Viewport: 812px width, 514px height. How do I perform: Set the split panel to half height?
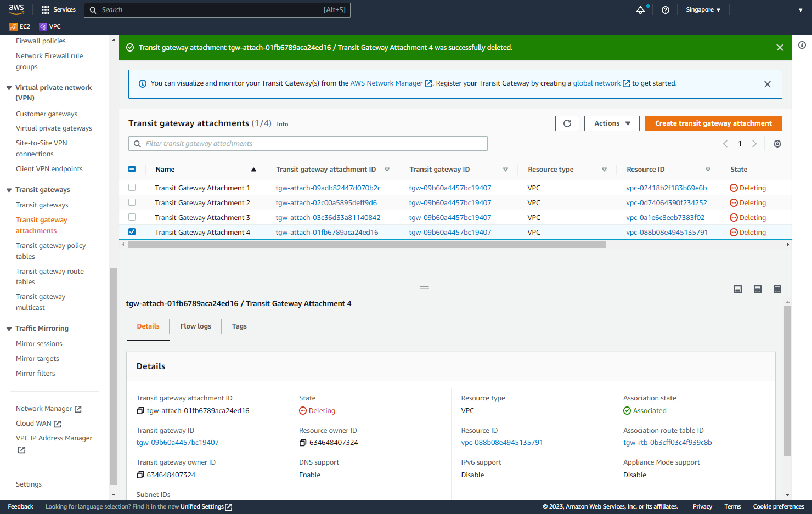[x=758, y=289]
